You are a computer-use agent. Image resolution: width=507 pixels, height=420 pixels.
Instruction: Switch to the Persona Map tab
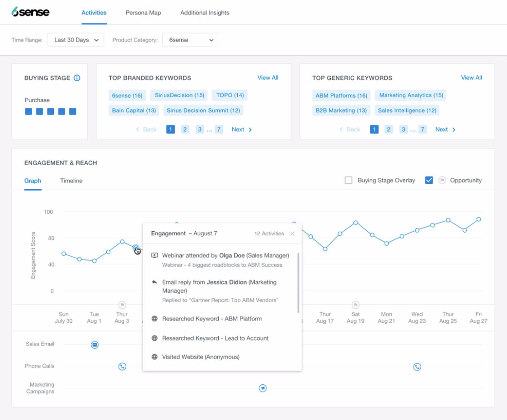pyautogui.click(x=143, y=13)
